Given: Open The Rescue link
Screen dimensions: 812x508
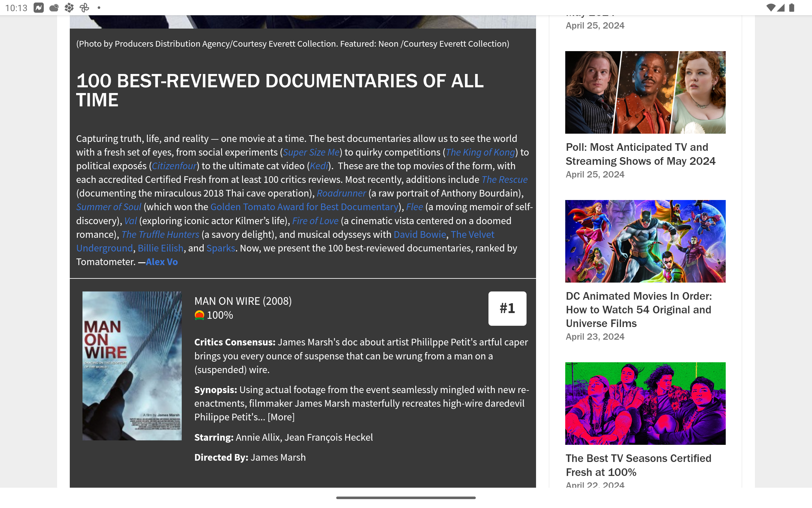Looking at the screenshot, I should [504, 180].
